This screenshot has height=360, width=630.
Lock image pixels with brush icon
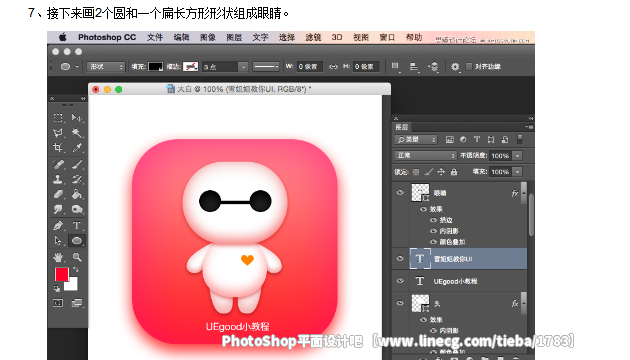click(429, 172)
